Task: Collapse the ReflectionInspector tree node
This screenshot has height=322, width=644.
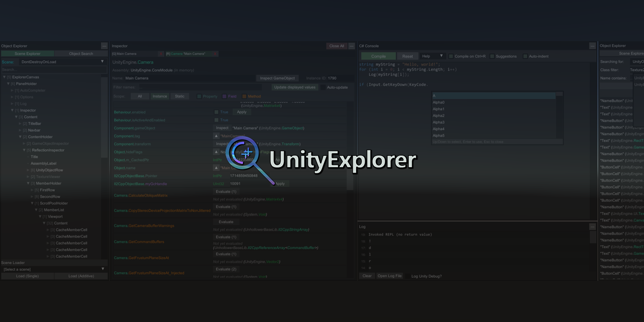Action: tap(25, 150)
